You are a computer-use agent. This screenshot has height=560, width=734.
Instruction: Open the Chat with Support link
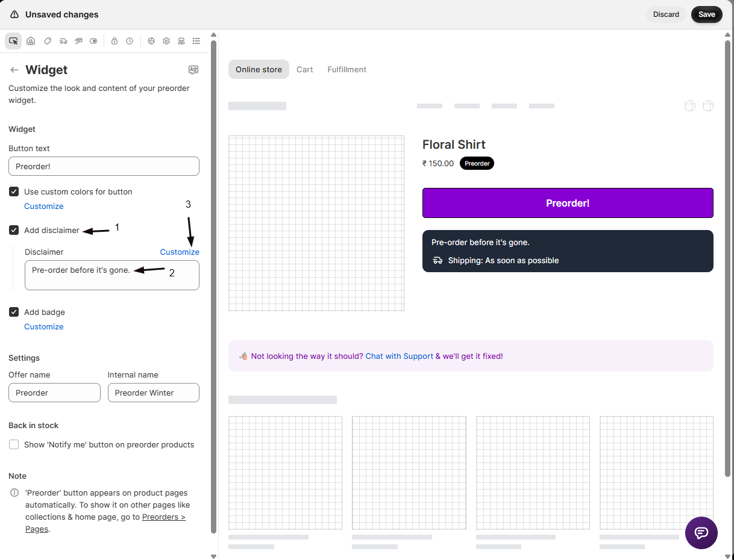coord(400,356)
